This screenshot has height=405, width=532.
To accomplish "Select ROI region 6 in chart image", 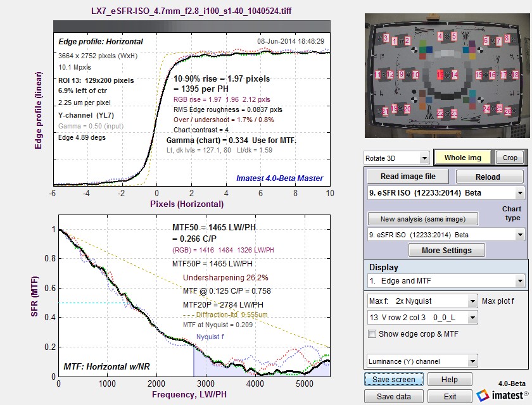I will tap(486, 40).
